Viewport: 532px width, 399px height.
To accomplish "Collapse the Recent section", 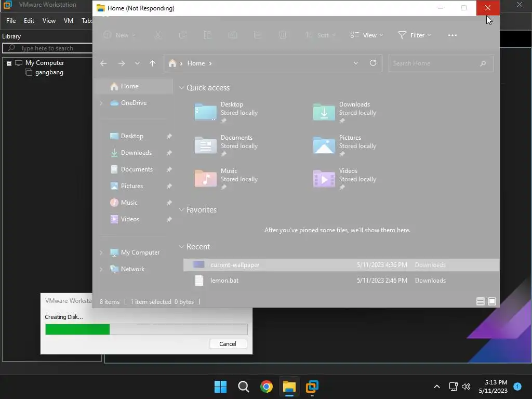I will point(181,247).
